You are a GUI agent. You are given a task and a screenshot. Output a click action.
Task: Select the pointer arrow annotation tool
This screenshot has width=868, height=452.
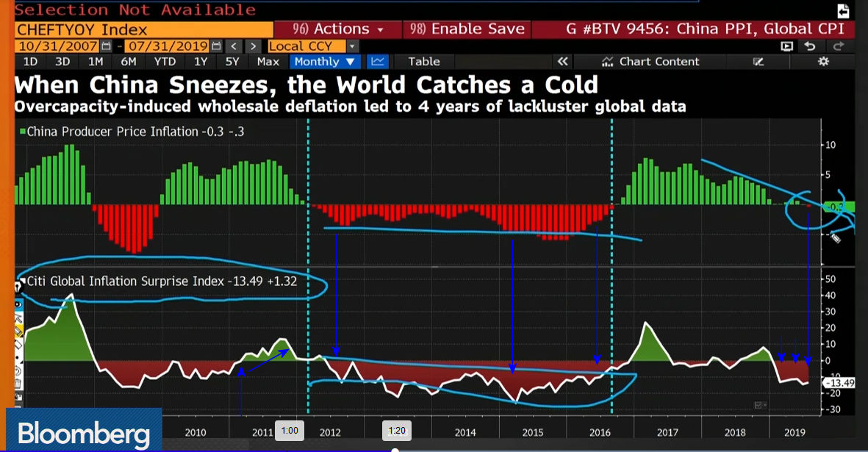18,318
